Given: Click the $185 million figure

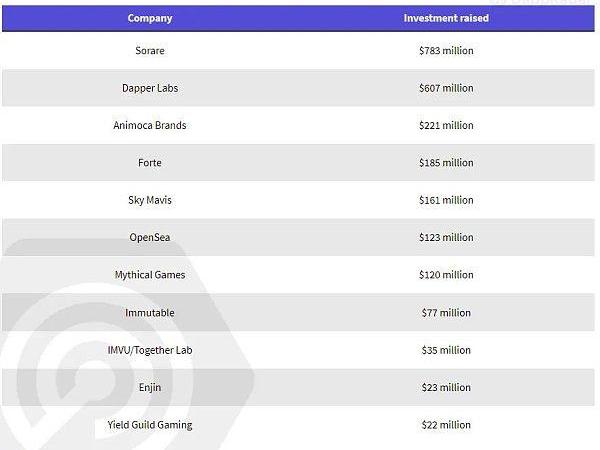Looking at the screenshot, I should pyautogui.click(x=446, y=163).
